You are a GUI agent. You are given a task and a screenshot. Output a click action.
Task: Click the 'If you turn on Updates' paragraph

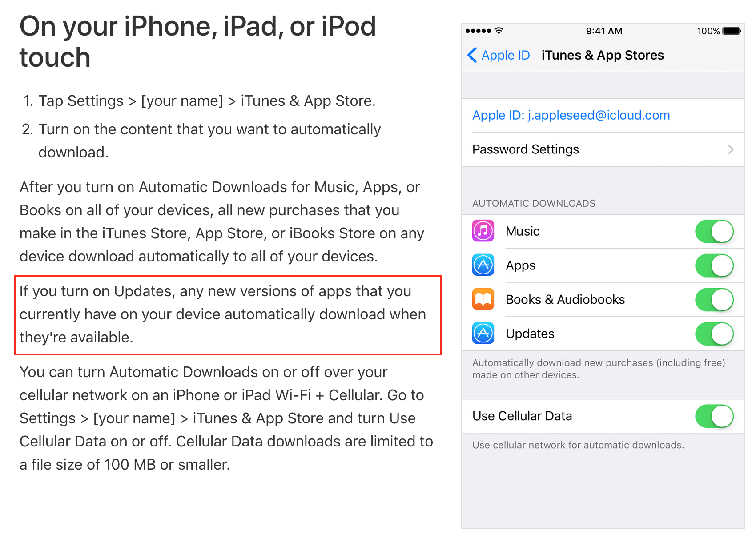click(x=223, y=314)
